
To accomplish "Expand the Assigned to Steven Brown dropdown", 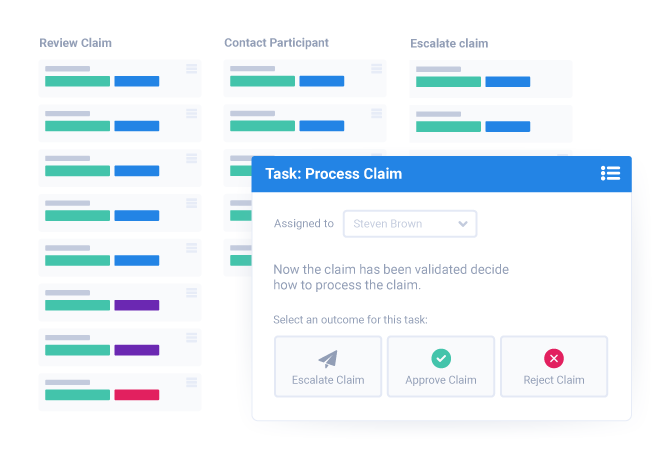I will click(409, 224).
